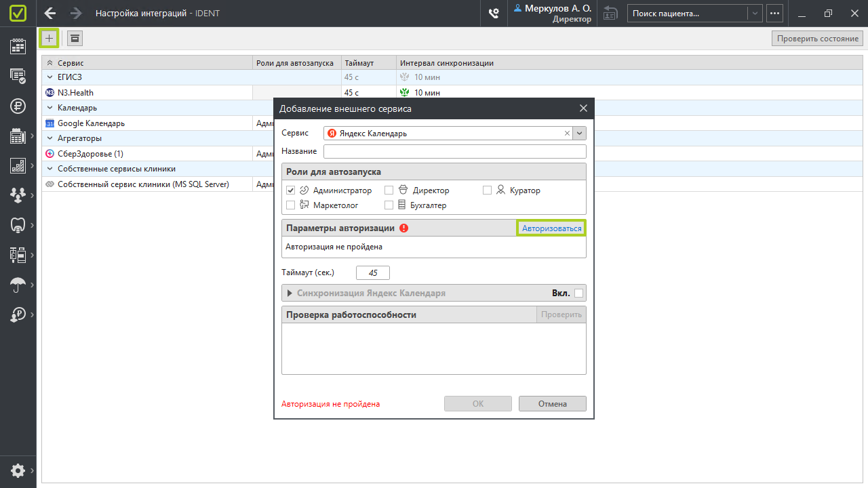This screenshot has height=488, width=868.
Task: Open the umbrella insurance sidebar section
Action: 18,285
